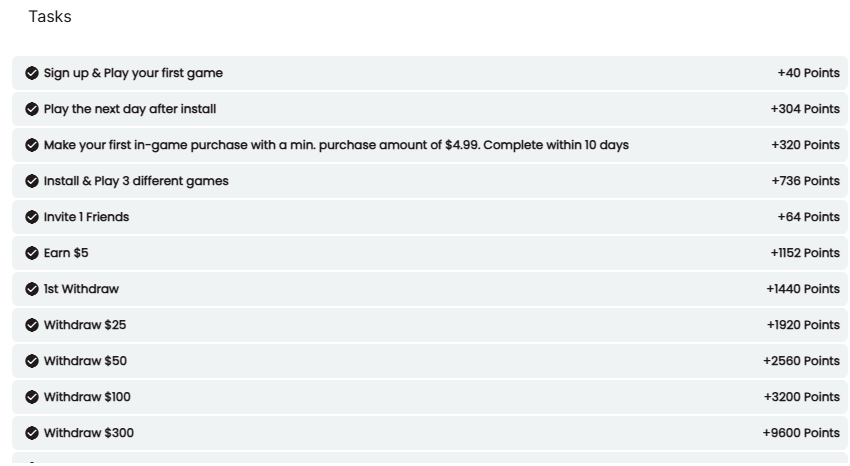Click the checkmark icon beside 1st Withdraw

pyautogui.click(x=32, y=289)
